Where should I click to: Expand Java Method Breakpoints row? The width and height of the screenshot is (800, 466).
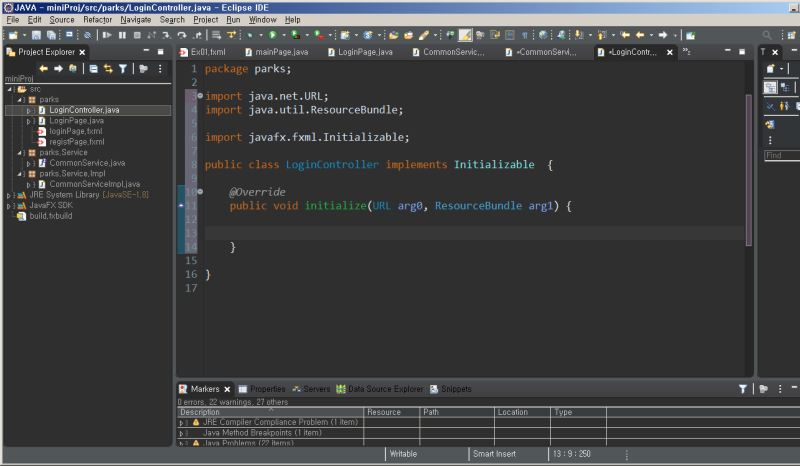click(181, 433)
